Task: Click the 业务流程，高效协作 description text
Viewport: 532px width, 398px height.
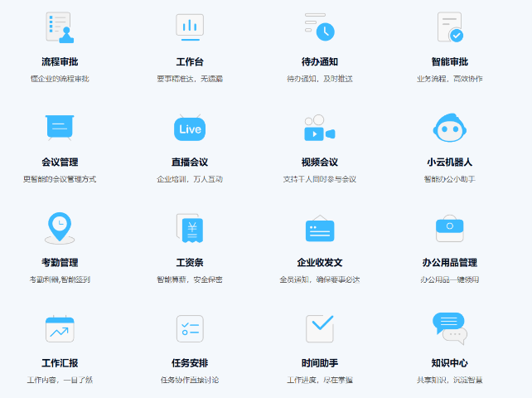Action: [449, 79]
